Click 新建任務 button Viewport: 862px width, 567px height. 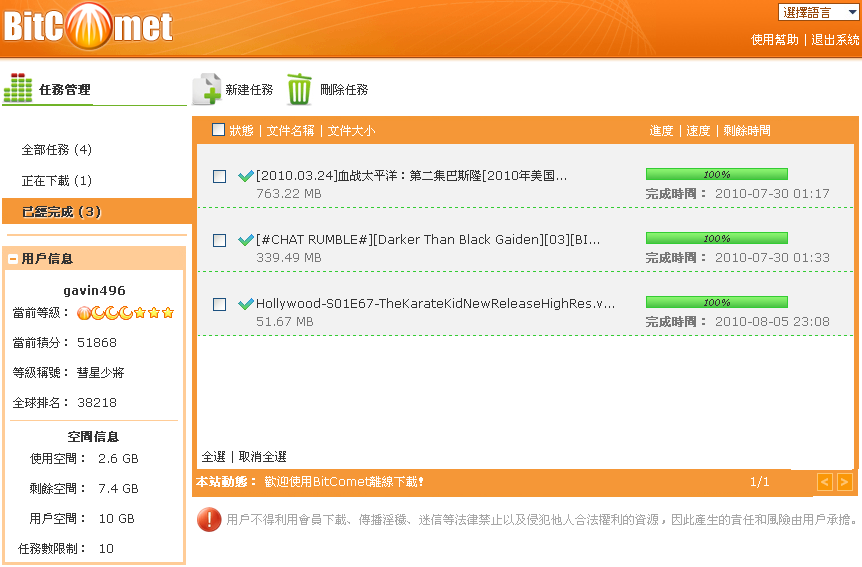point(249,90)
